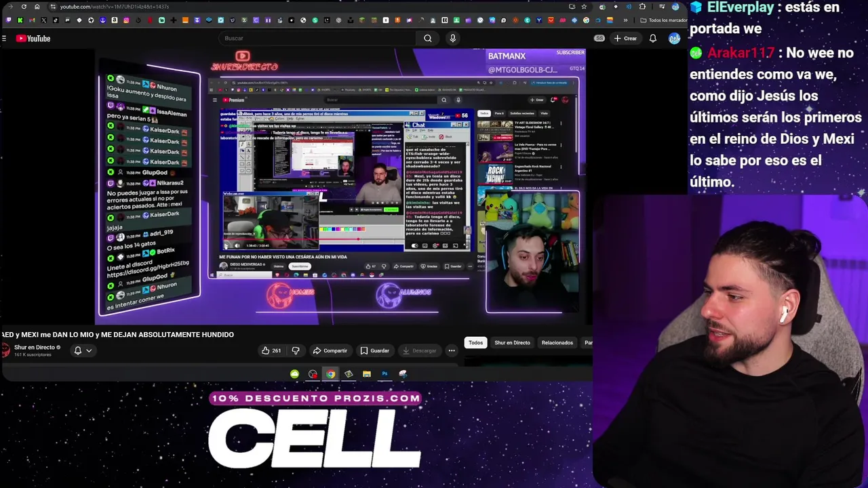Focus the YouTube Buscar search field

coord(317,39)
